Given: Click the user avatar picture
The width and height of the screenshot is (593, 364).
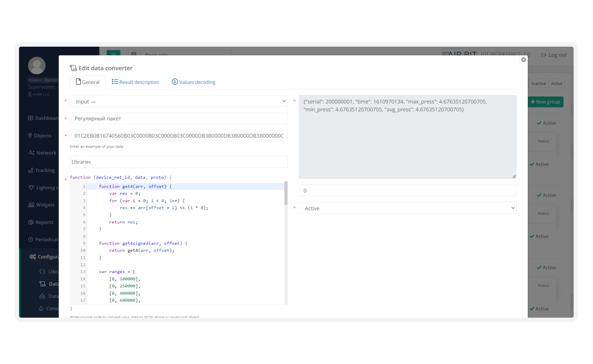Looking at the screenshot, I should 37,66.
